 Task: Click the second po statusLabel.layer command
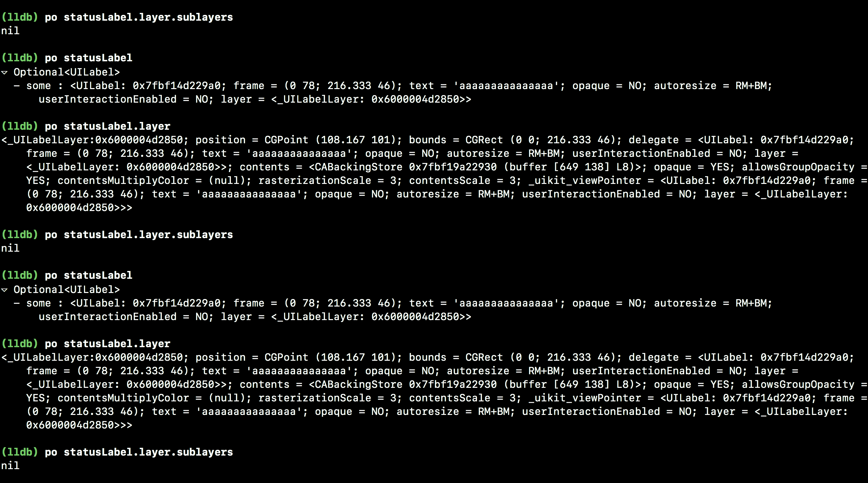click(108, 344)
